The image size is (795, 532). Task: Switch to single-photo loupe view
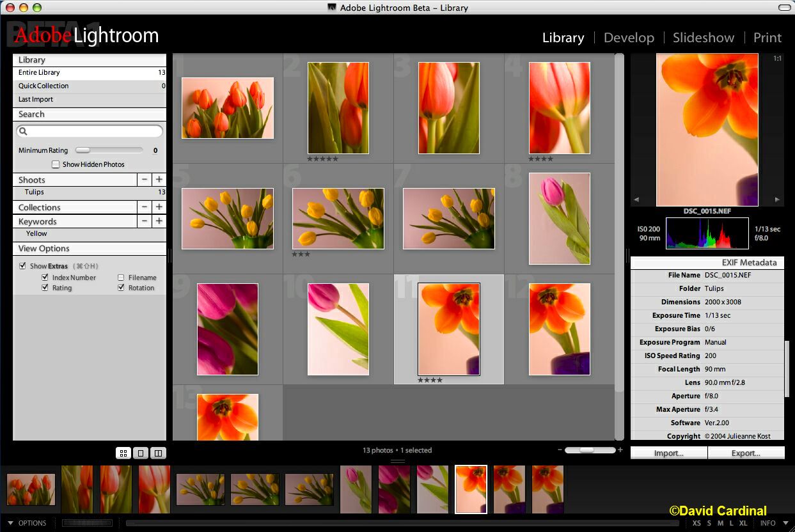(x=141, y=453)
